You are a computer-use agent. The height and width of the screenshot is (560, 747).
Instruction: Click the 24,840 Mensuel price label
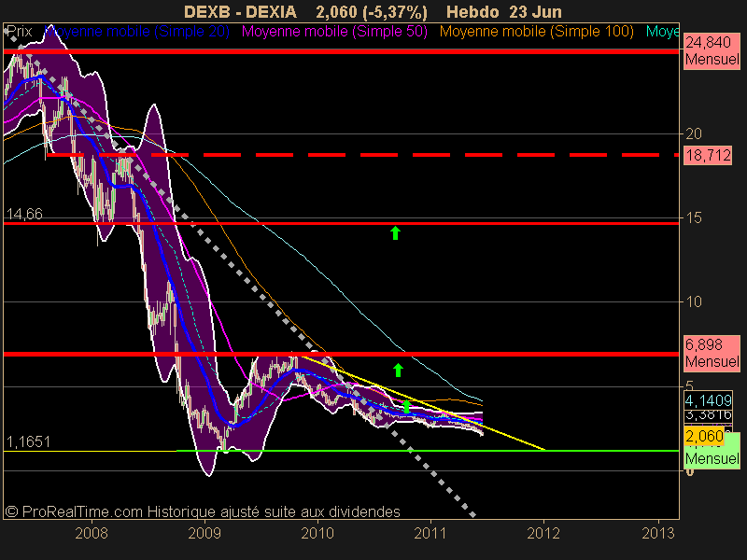tap(712, 51)
